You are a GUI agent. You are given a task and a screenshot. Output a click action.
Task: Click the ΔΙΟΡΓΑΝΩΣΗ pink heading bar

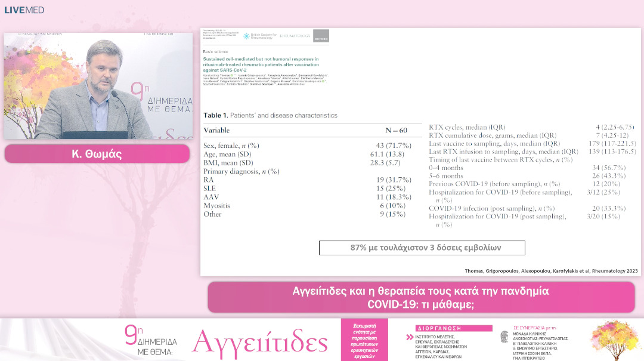(x=453, y=328)
